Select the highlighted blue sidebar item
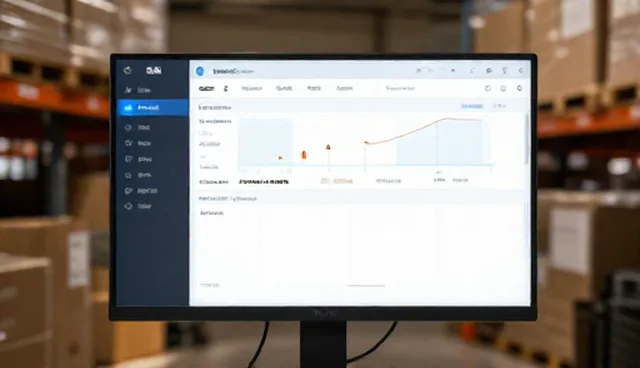Image resolution: width=640 pixels, height=368 pixels. (x=153, y=108)
